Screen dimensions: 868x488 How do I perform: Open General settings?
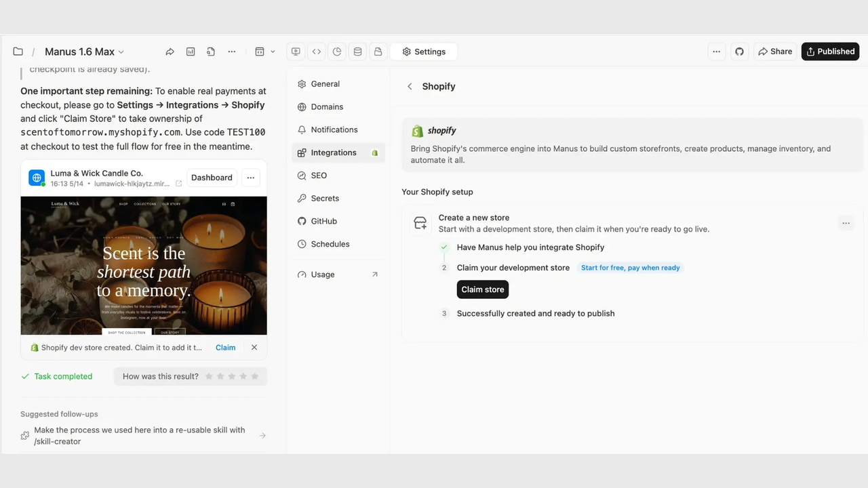[x=338, y=84]
